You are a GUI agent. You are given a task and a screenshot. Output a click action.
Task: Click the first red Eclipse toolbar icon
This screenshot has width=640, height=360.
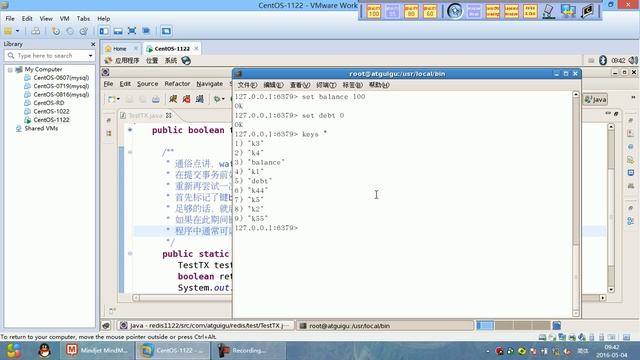coord(173,99)
